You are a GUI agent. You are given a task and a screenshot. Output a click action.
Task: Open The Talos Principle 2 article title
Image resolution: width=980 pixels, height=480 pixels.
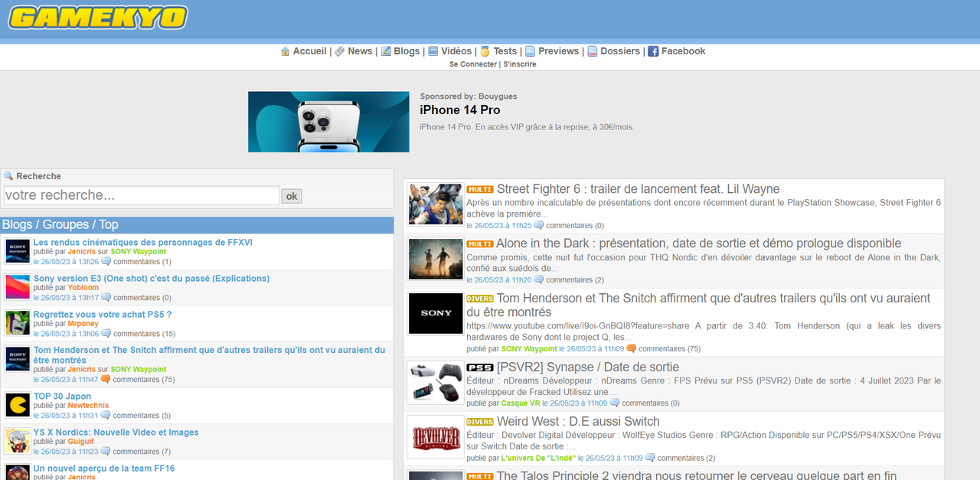point(697,475)
